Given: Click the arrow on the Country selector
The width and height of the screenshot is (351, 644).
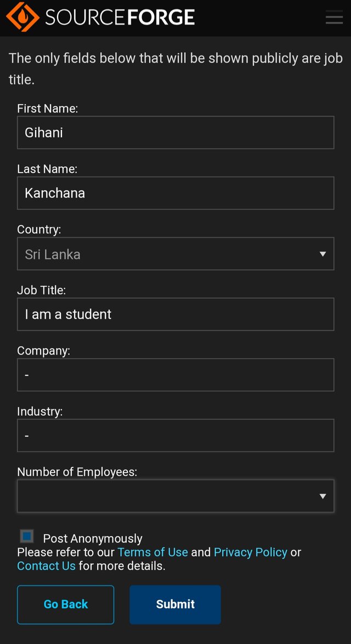Looking at the screenshot, I should tap(322, 254).
